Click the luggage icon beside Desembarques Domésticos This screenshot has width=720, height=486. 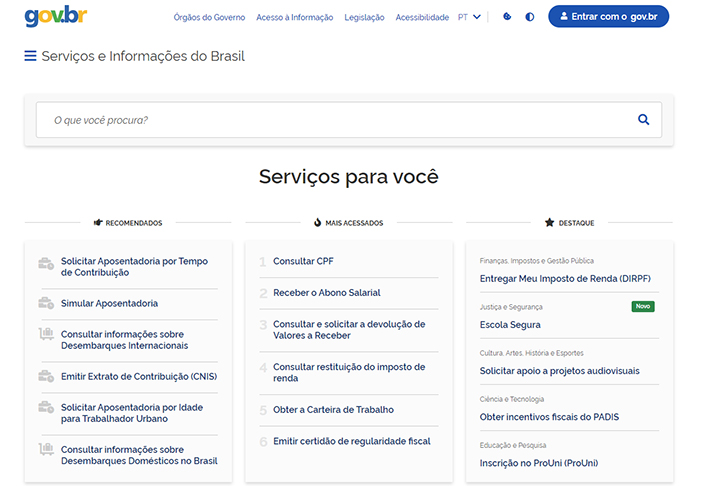coord(46,451)
